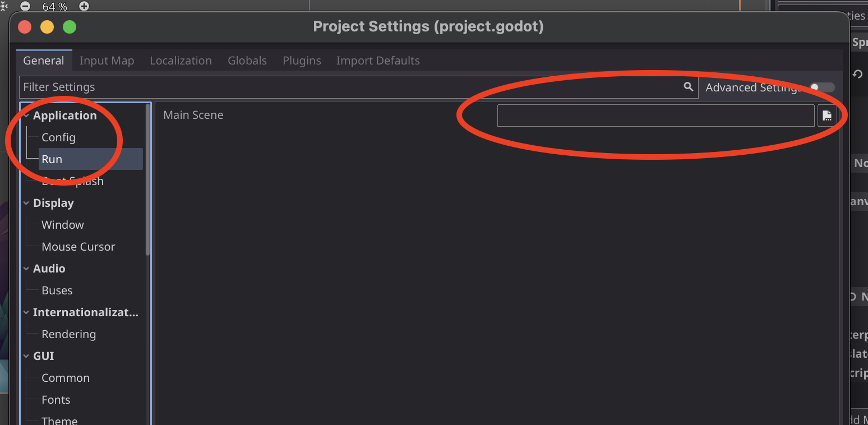Collapse the GUI section

26,355
